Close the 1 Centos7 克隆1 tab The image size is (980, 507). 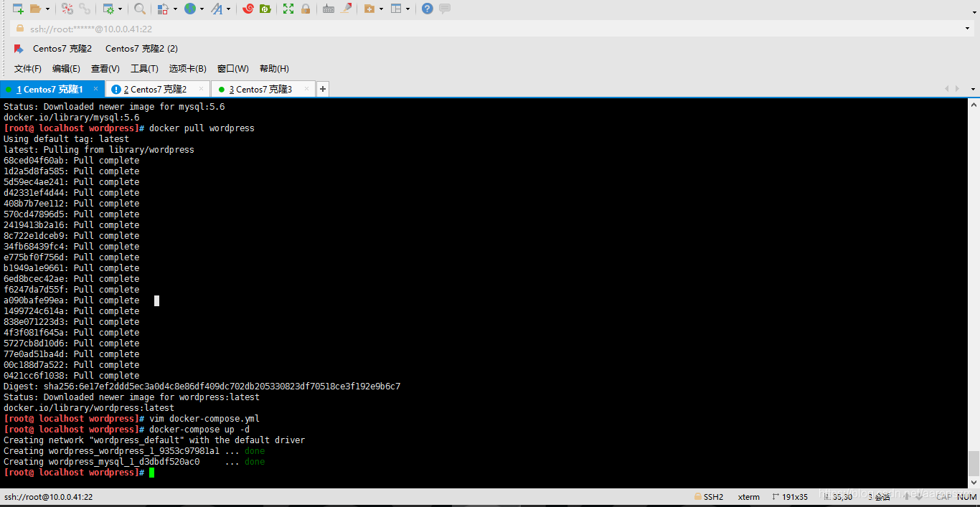(x=95, y=89)
